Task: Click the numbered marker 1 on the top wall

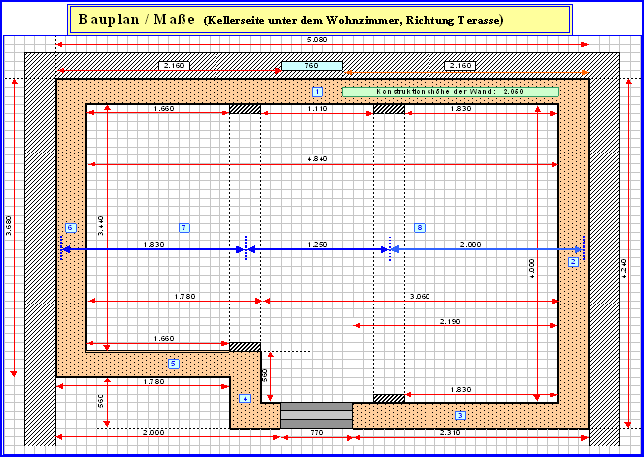Action: [x=317, y=91]
